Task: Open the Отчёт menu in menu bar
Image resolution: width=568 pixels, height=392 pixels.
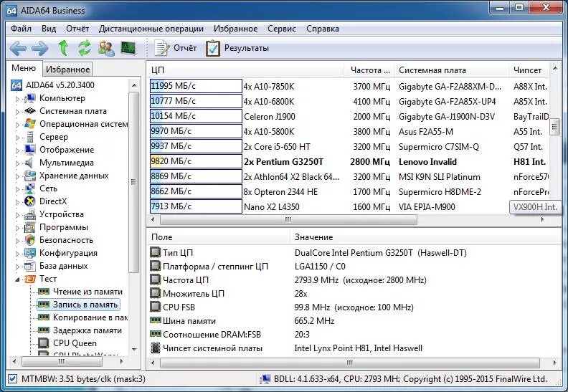Action: pos(77,29)
